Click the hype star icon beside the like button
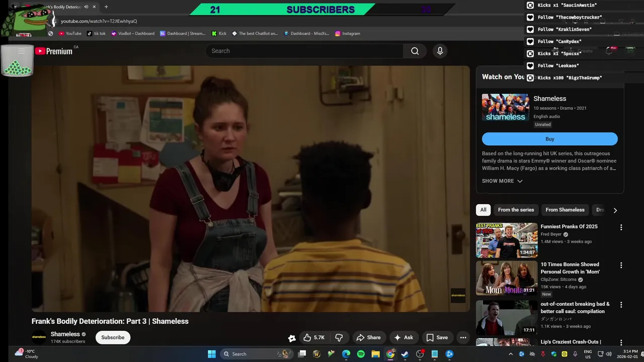Image resolution: width=644 pixels, height=362 pixels. pyautogui.click(x=291, y=338)
